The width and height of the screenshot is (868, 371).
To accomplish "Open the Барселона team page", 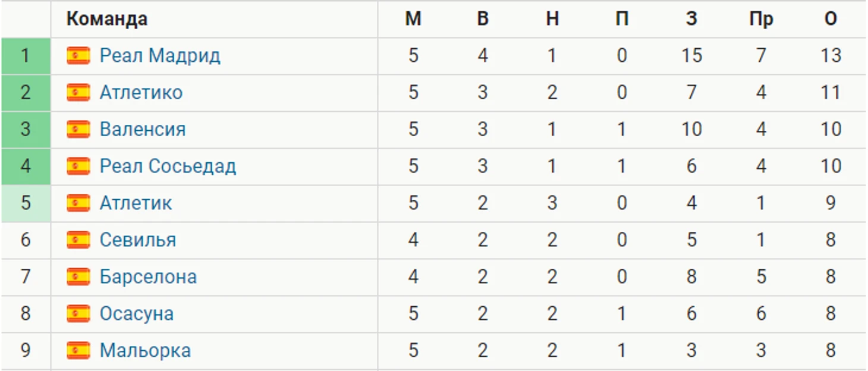I will (x=148, y=277).
